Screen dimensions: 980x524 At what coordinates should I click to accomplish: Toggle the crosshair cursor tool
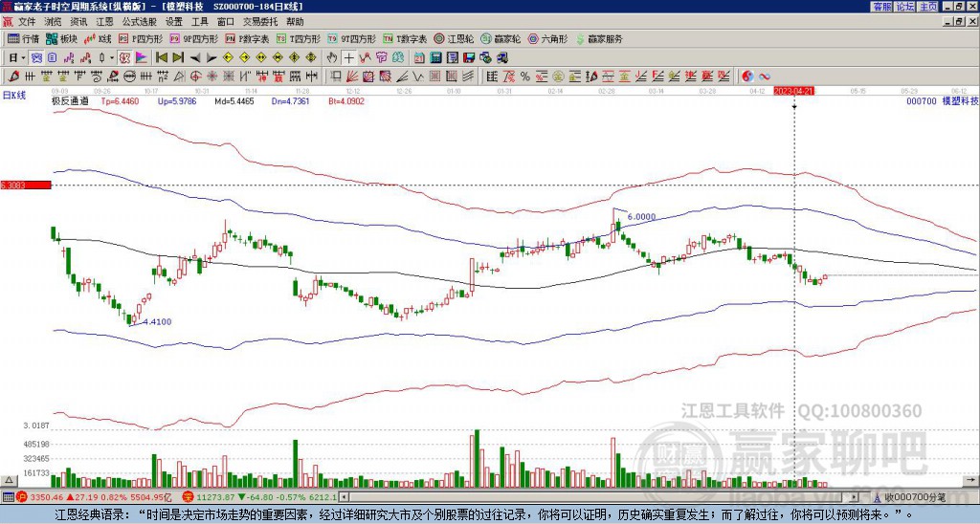click(x=348, y=58)
